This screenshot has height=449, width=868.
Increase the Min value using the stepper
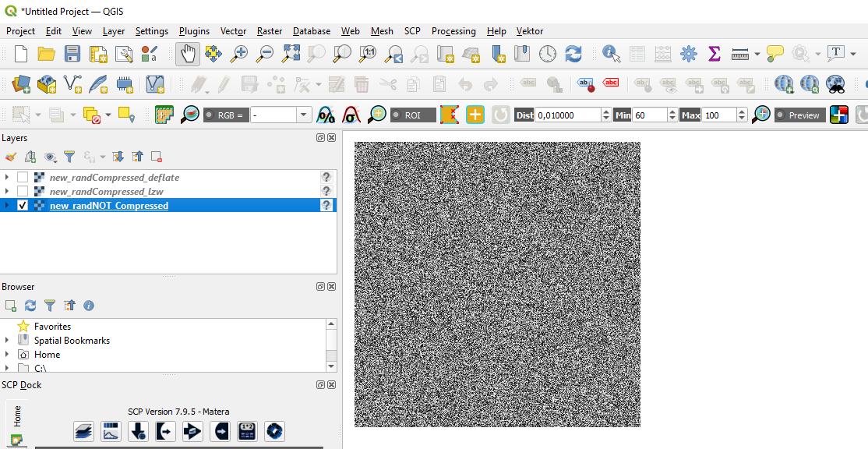(x=672, y=110)
